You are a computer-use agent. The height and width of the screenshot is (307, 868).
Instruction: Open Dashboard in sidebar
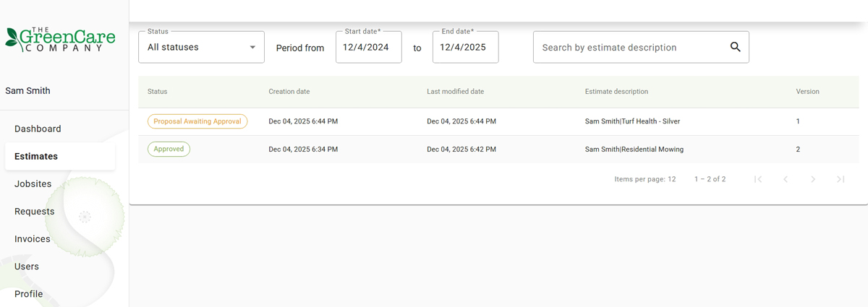coord(38,129)
